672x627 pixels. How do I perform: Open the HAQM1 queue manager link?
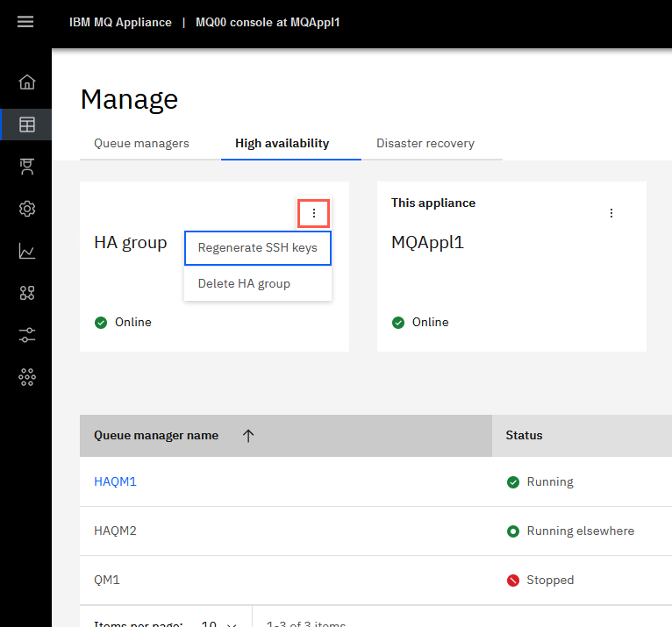[115, 481]
